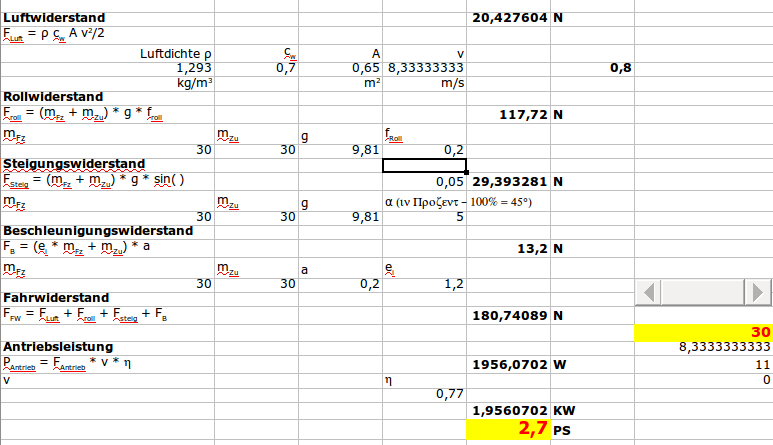
Task: Select the c_w header label cell
Action: pos(256,54)
